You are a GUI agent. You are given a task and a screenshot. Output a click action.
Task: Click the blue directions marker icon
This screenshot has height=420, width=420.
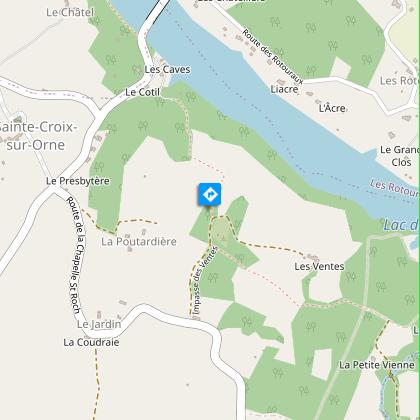[210, 194]
